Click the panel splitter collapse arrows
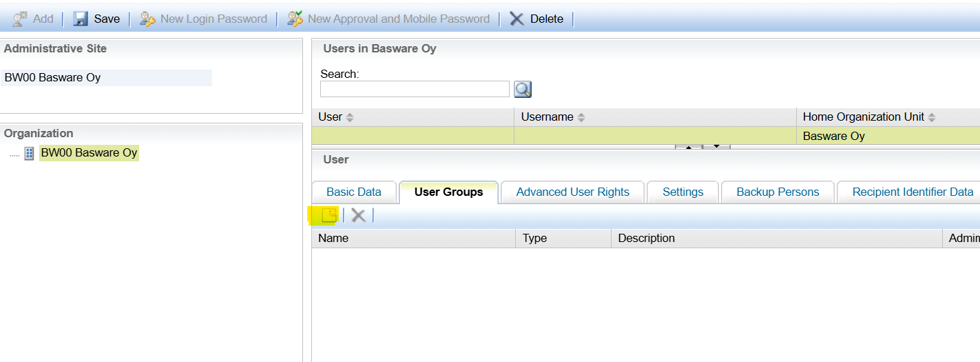The image size is (980, 362). pyautogui.click(x=702, y=146)
